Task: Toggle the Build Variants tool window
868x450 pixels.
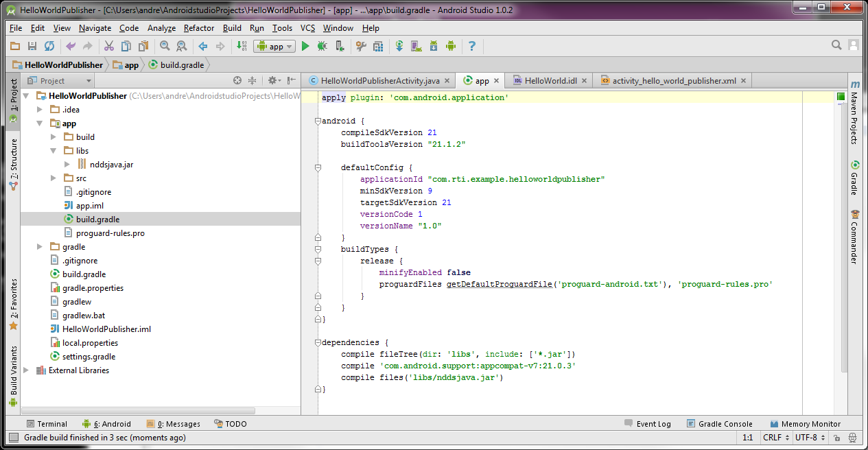Action: (13, 377)
